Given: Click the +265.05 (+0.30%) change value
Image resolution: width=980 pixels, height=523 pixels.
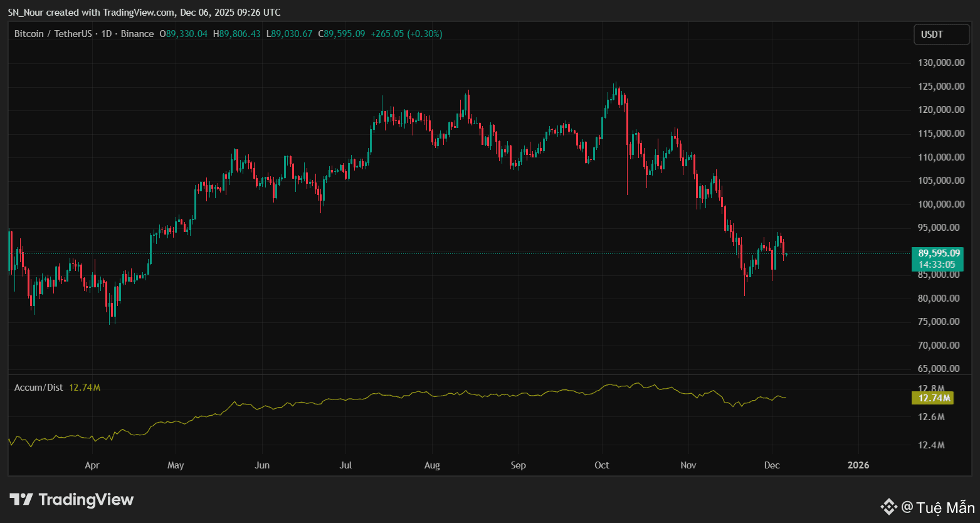Looking at the screenshot, I should point(406,34).
